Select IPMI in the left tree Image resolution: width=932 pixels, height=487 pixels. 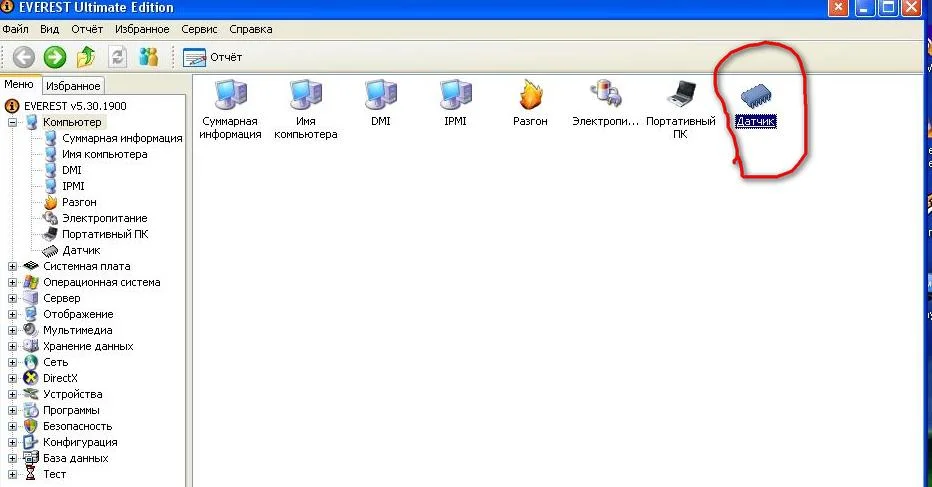coord(73,186)
